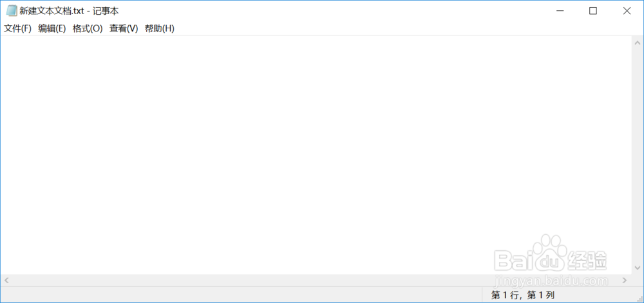Viewport: 644px width, 303px height.
Task: Minimize the Notepad window
Action: coord(559,11)
